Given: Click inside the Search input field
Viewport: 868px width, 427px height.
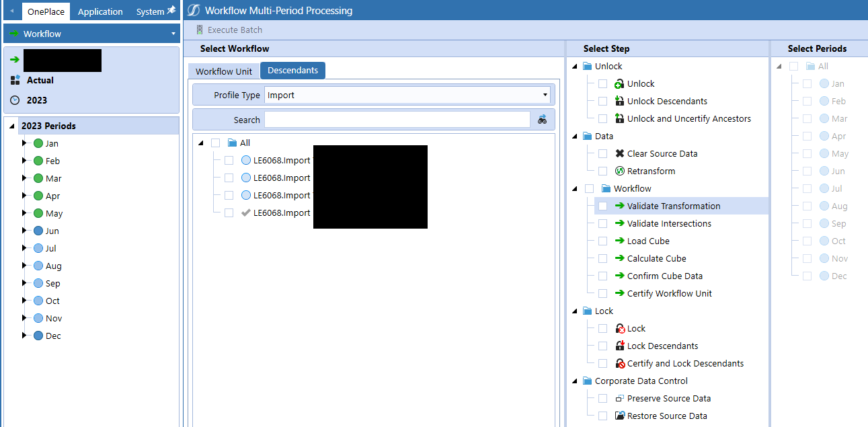Looking at the screenshot, I should tap(397, 119).
